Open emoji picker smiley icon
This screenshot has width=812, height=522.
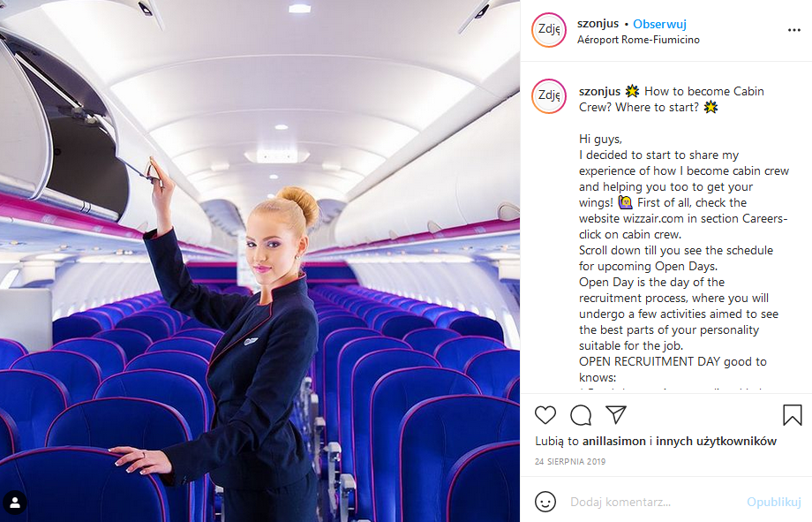pyautogui.click(x=545, y=502)
